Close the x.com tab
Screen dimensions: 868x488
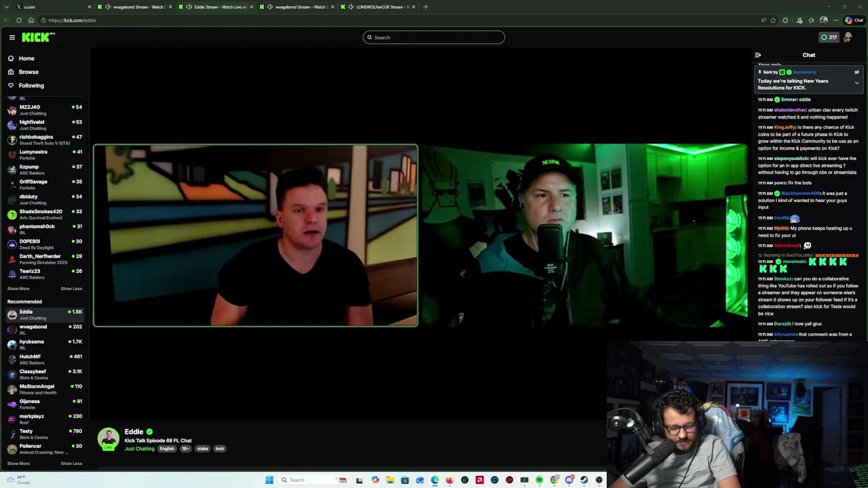(89, 7)
